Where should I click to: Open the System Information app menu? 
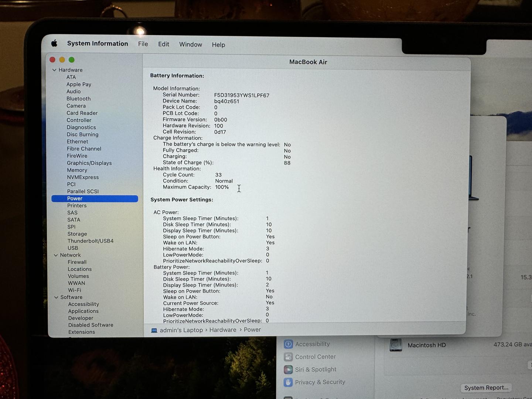point(98,44)
